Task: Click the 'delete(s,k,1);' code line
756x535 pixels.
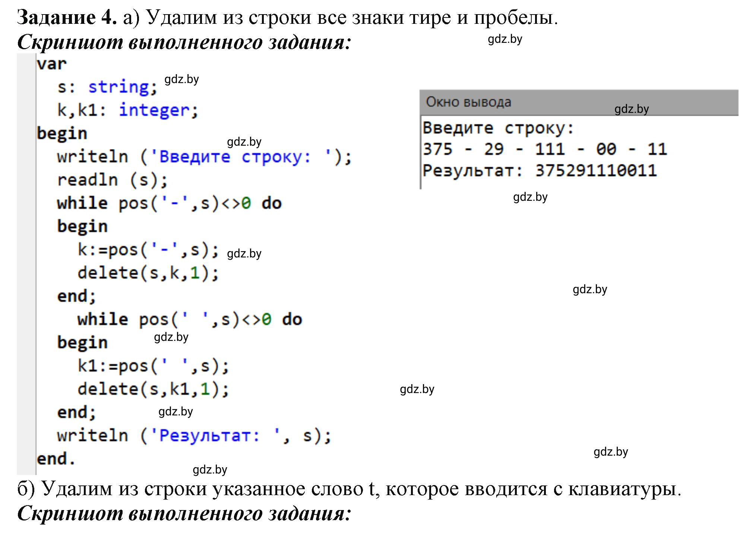Action: point(148,273)
